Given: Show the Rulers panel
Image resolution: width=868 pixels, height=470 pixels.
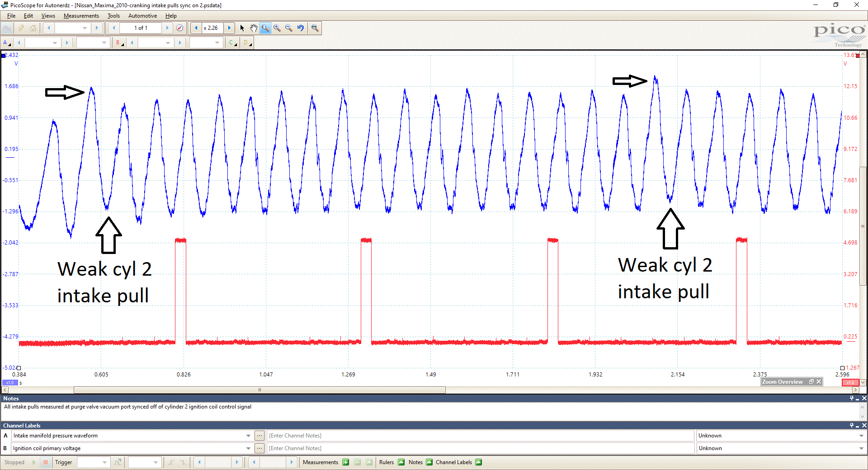Looking at the screenshot, I should click(x=402, y=462).
